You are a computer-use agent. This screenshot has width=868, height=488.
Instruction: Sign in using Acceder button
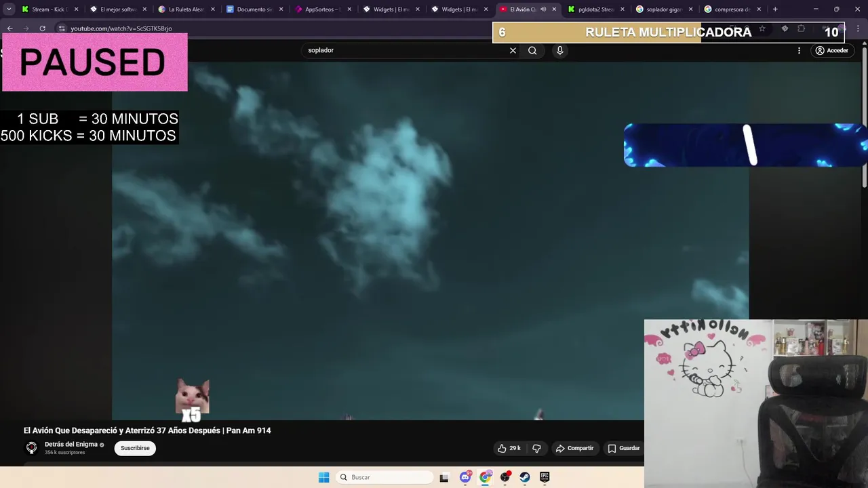831,50
